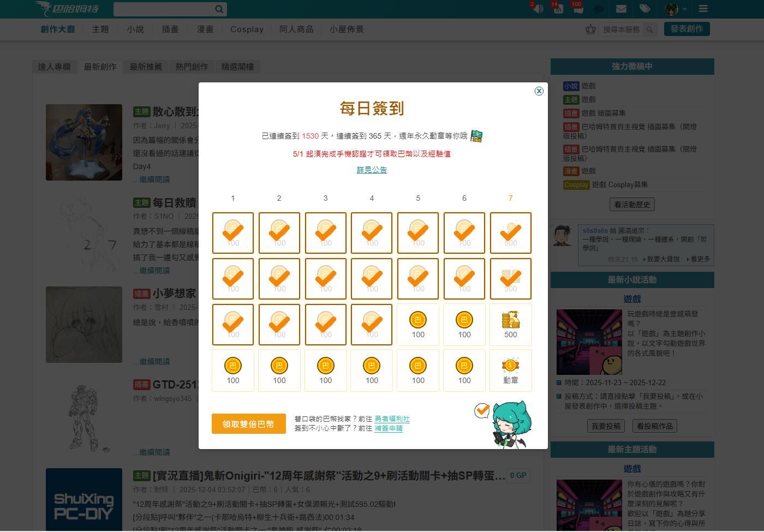Open 遊戲 link under 最新小說活動
Image resolution: width=764 pixels, height=532 pixels.
click(632, 299)
